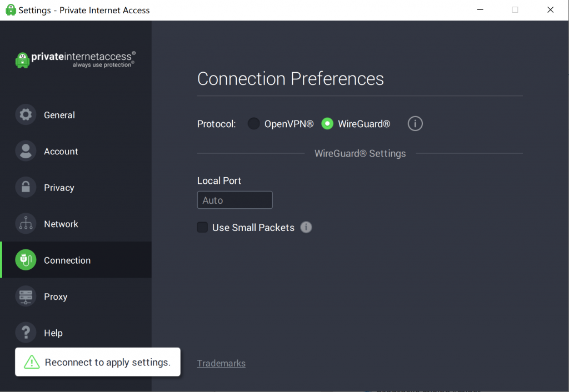The height and width of the screenshot is (392, 569).
Task: Click the Local Port input field
Action: pos(234,200)
